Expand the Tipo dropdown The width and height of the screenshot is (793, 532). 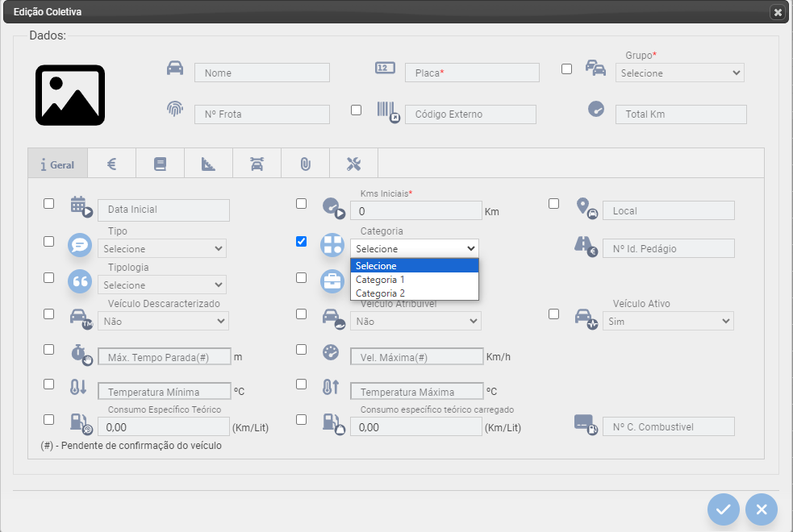[x=162, y=248]
